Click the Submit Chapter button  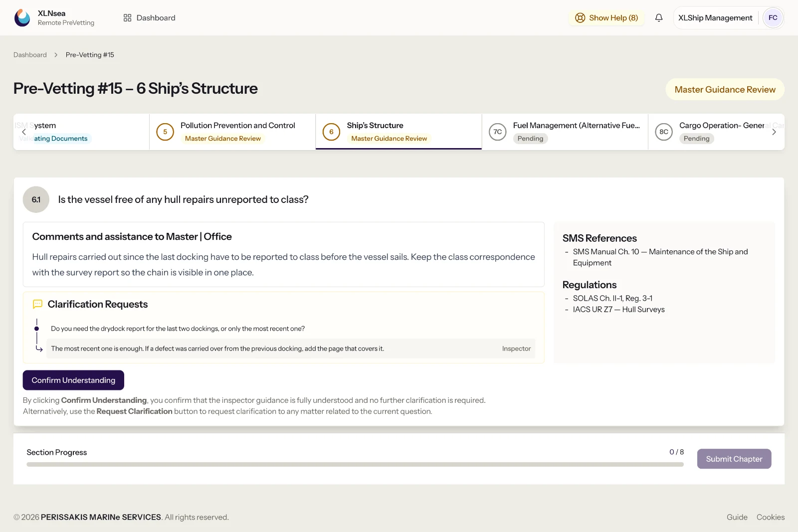point(734,459)
